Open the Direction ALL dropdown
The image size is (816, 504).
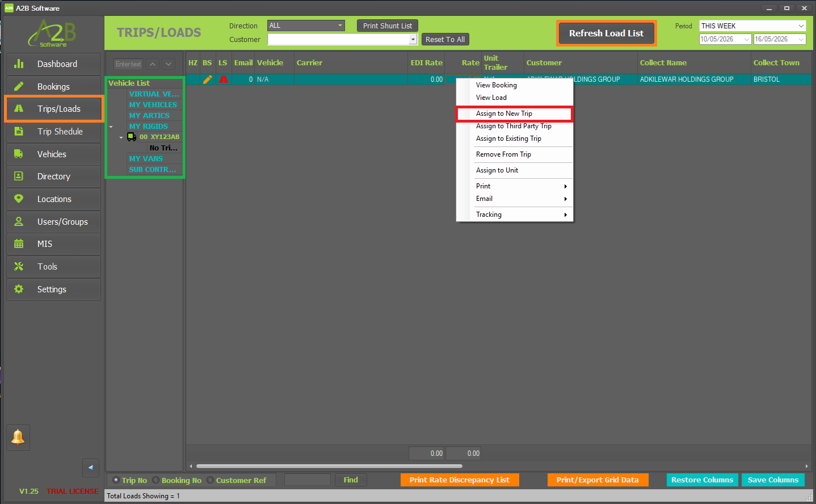306,26
